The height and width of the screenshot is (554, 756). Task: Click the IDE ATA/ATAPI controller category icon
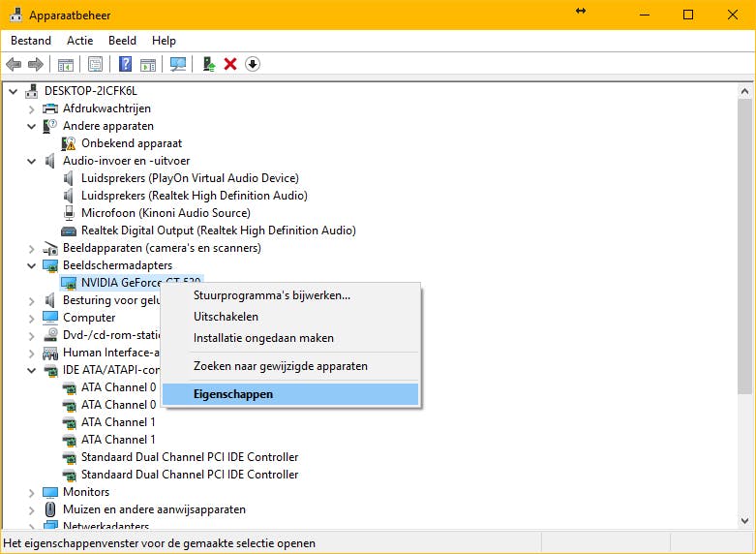pos(50,371)
